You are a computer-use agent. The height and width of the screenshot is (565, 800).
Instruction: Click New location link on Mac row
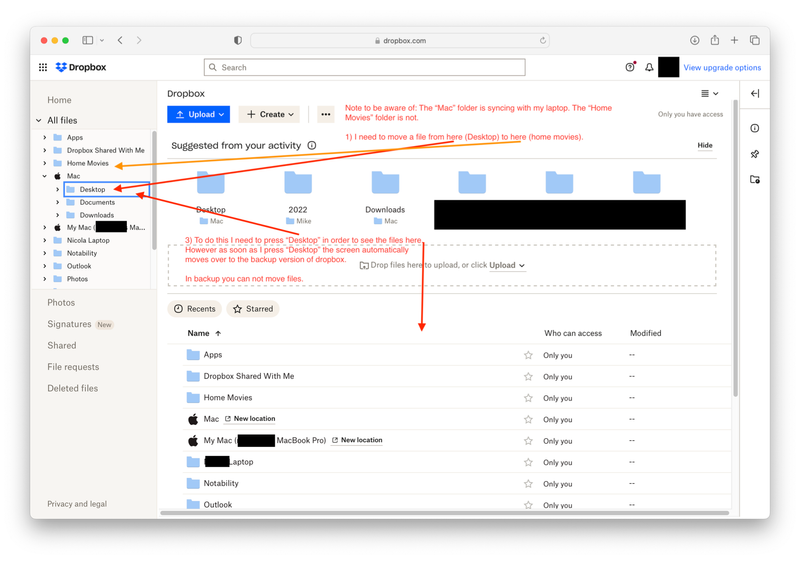[x=250, y=419]
